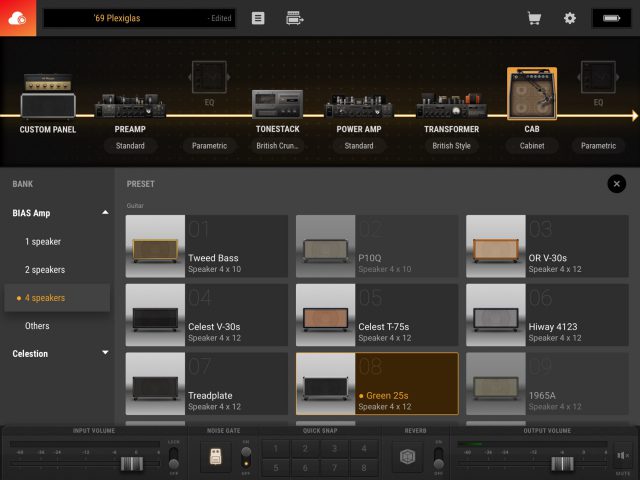640x480 pixels.
Task: Open the settings gear
Action: 569,18
